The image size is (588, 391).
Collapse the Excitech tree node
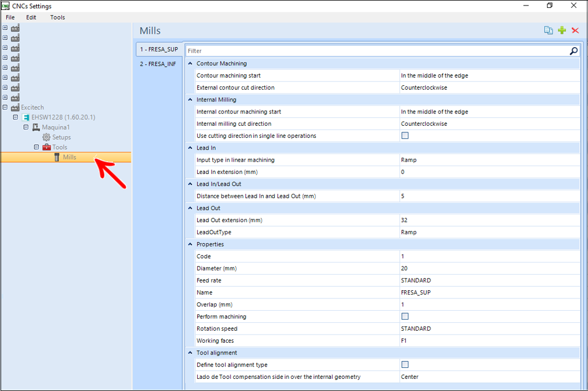coord(5,107)
